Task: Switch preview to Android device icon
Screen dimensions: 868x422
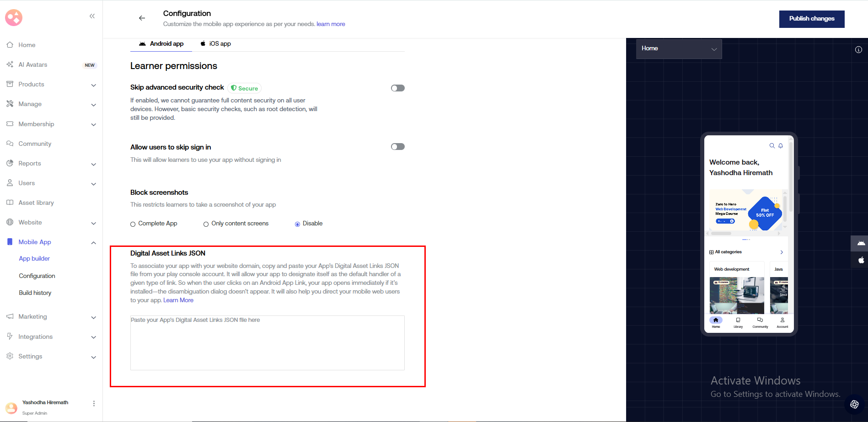Action: pos(861,243)
